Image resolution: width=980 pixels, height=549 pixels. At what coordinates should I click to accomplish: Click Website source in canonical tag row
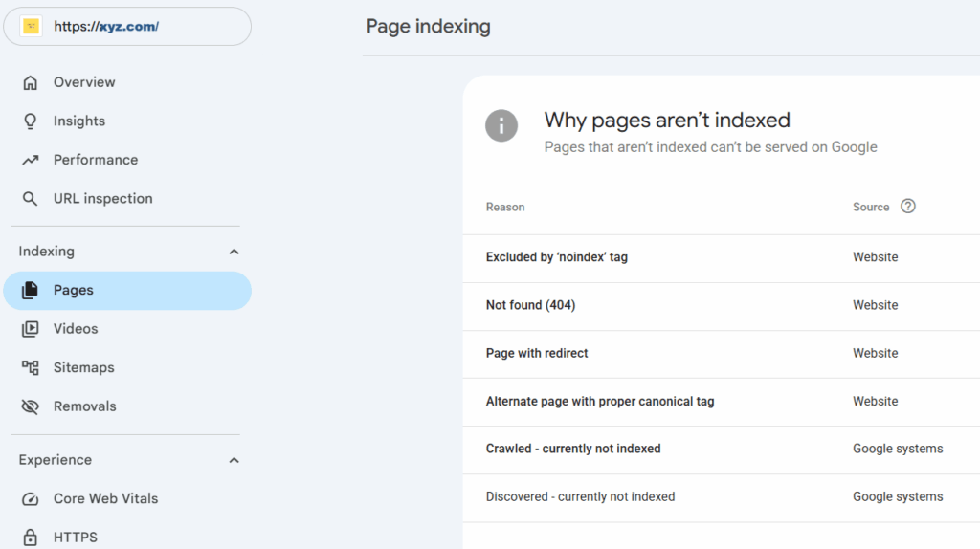pyautogui.click(x=875, y=401)
